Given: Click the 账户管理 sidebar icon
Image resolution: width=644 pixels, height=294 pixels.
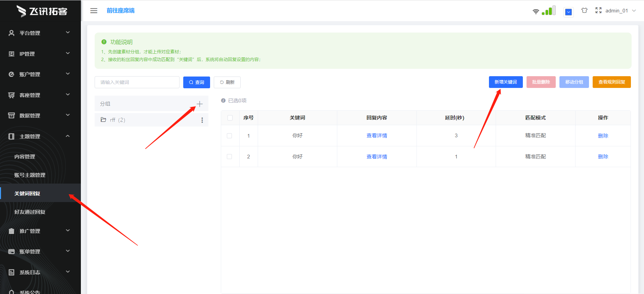Looking at the screenshot, I should (11, 74).
